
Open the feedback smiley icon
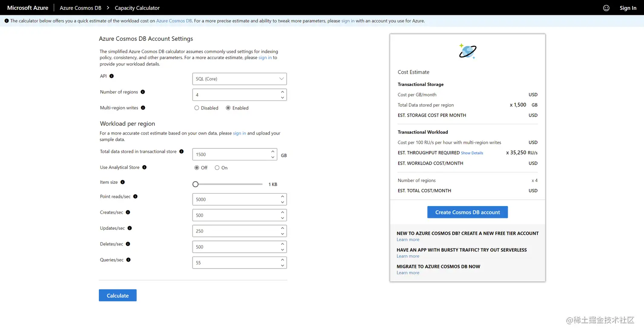(606, 8)
